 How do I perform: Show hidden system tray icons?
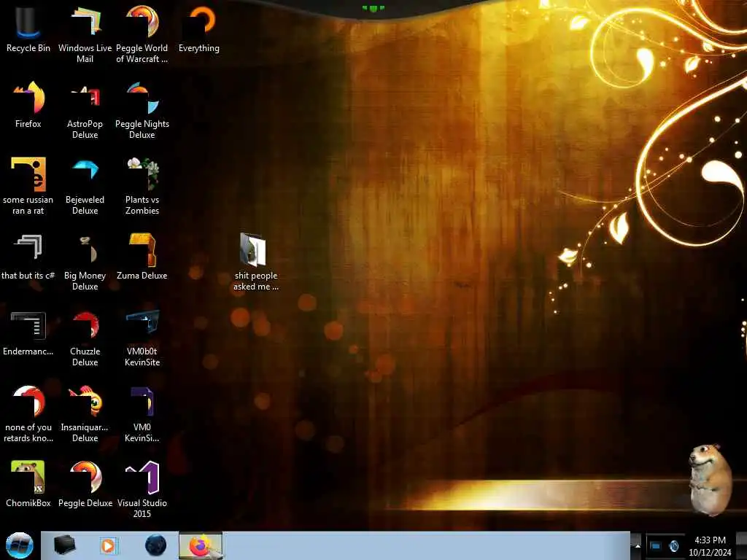point(638,545)
